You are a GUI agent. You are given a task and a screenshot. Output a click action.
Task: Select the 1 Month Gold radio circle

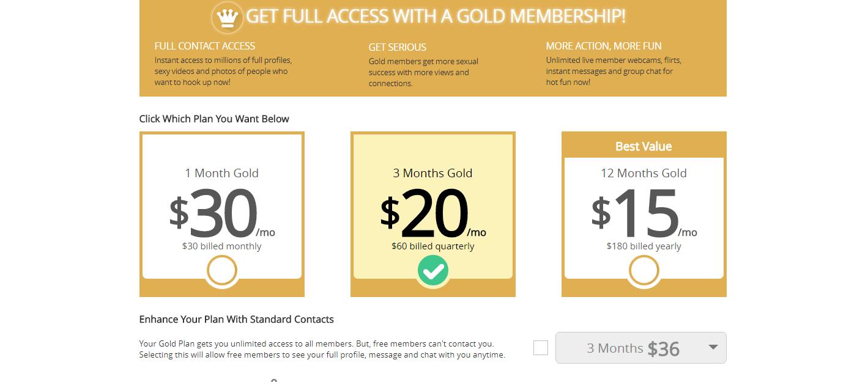coord(221,271)
